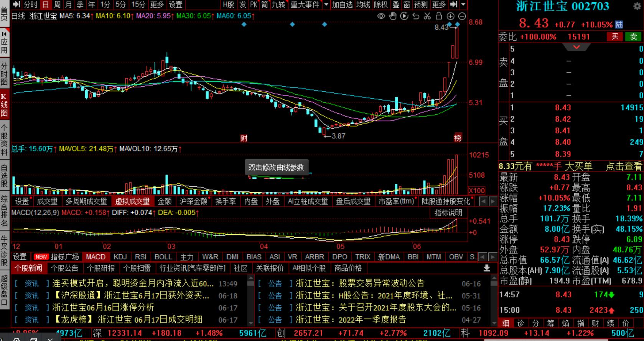Open dropdown arrow next to 重大事件

(x=326, y=5)
